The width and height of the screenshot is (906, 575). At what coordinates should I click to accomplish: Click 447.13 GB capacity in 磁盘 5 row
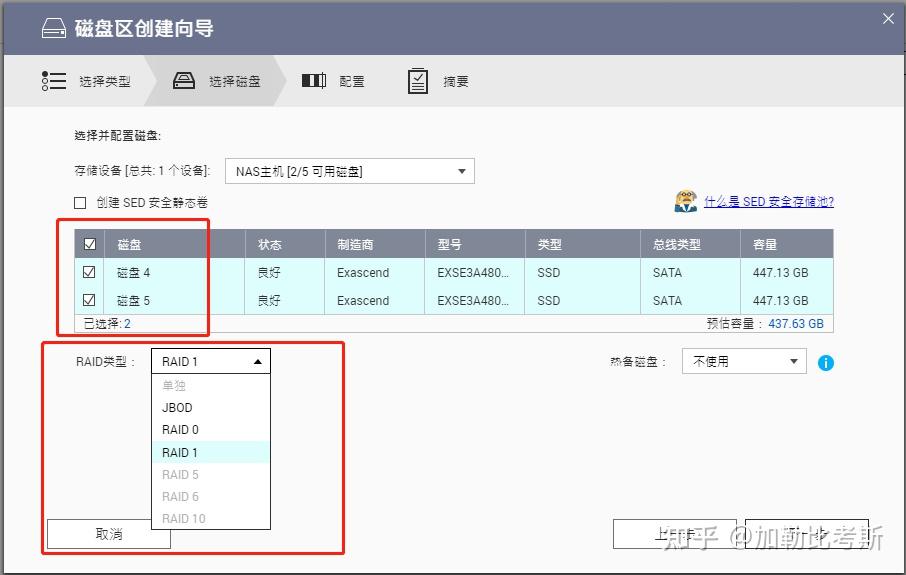click(781, 301)
